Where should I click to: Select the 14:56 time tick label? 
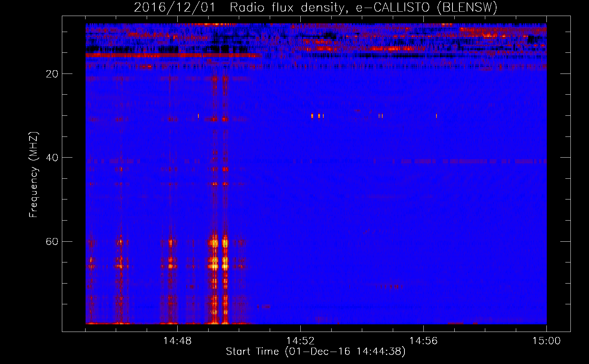pyautogui.click(x=423, y=341)
